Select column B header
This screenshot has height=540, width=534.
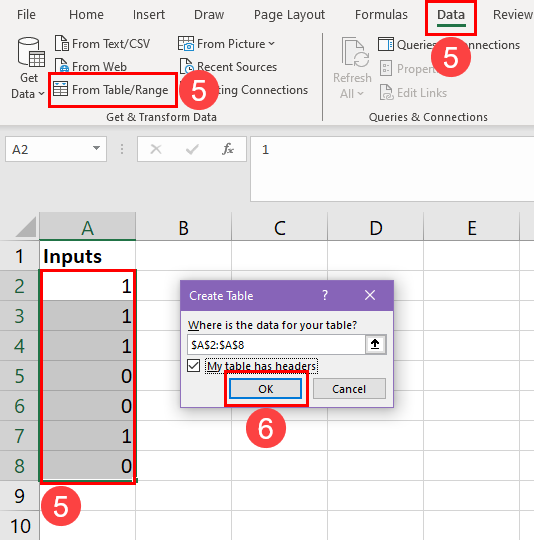pos(184,227)
